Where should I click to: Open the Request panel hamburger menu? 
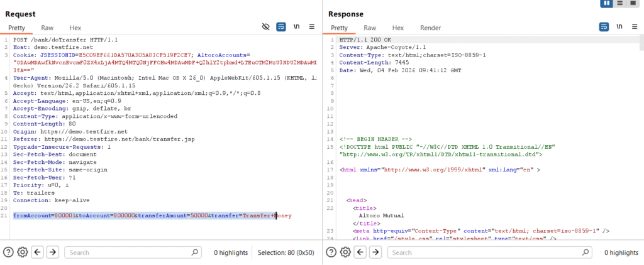pyautogui.click(x=311, y=27)
